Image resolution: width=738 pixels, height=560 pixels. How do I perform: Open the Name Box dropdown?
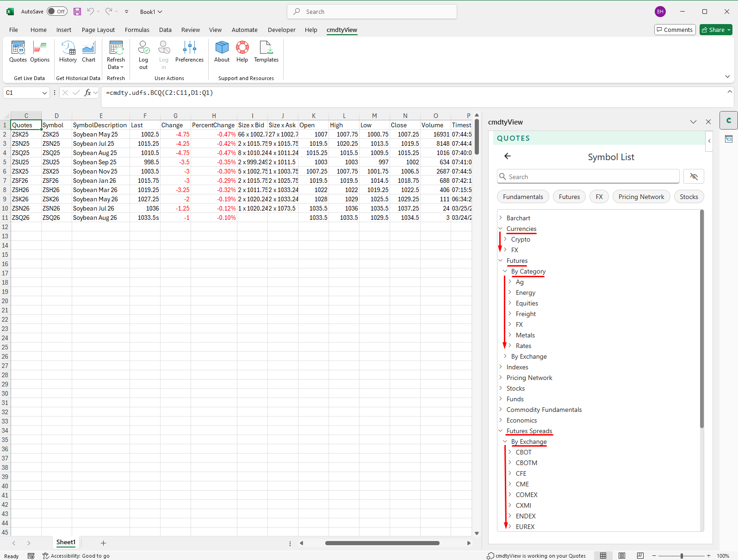point(44,93)
